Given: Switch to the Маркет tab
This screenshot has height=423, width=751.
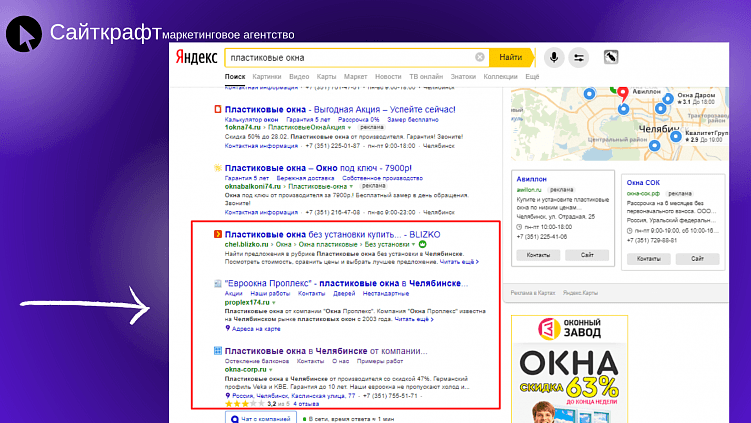Looking at the screenshot, I should 355,77.
